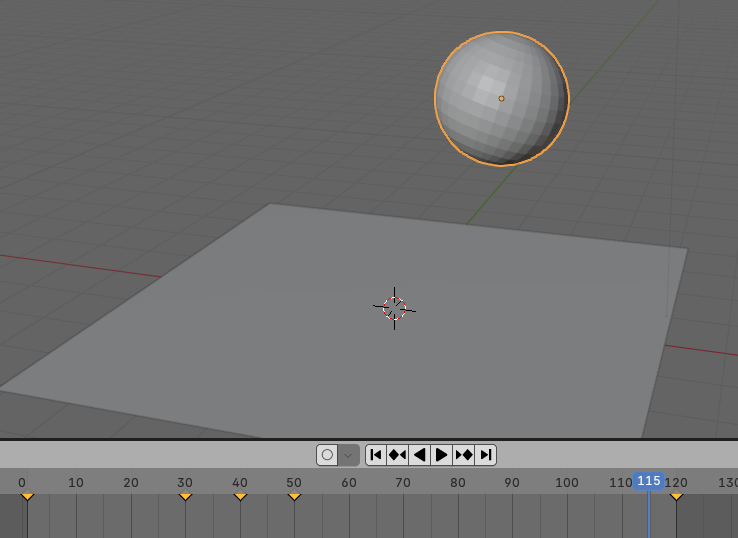This screenshot has width=738, height=538.
Task: Select the keyframe diamond at frame 50
Action: click(x=294, y=496)
